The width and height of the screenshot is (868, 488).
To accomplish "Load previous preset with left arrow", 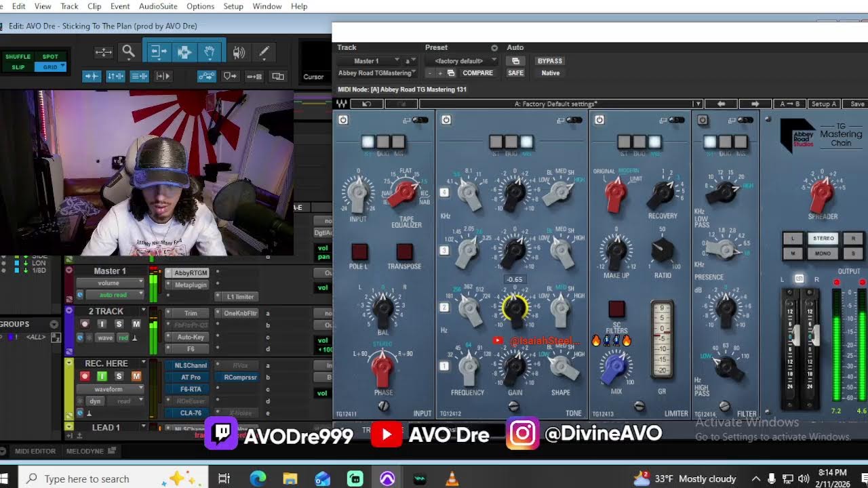I will click(x=722, y=104).
